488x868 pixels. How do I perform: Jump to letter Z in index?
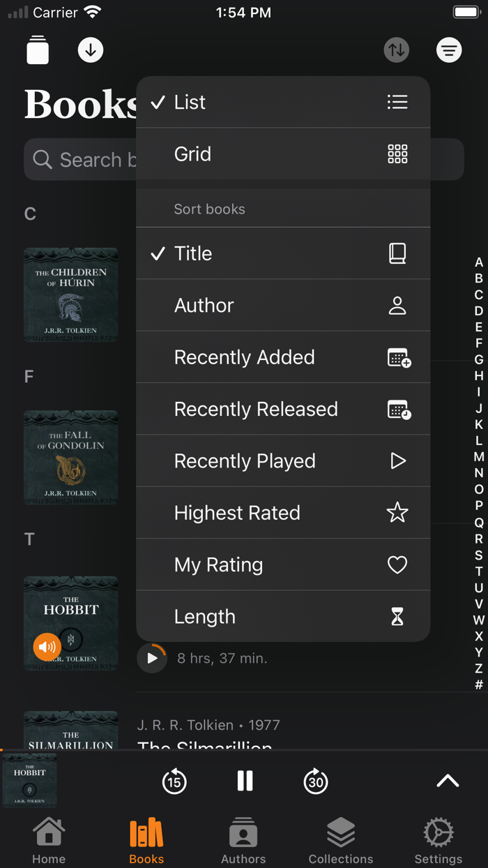(479, 668)
